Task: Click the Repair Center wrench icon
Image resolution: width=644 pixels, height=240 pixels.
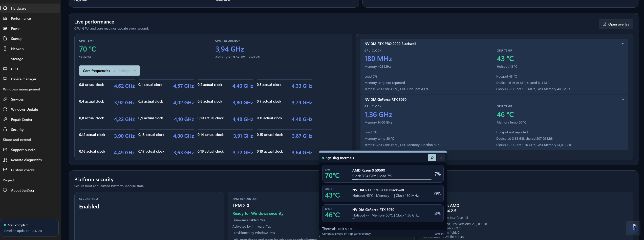Action: [5, 119]
